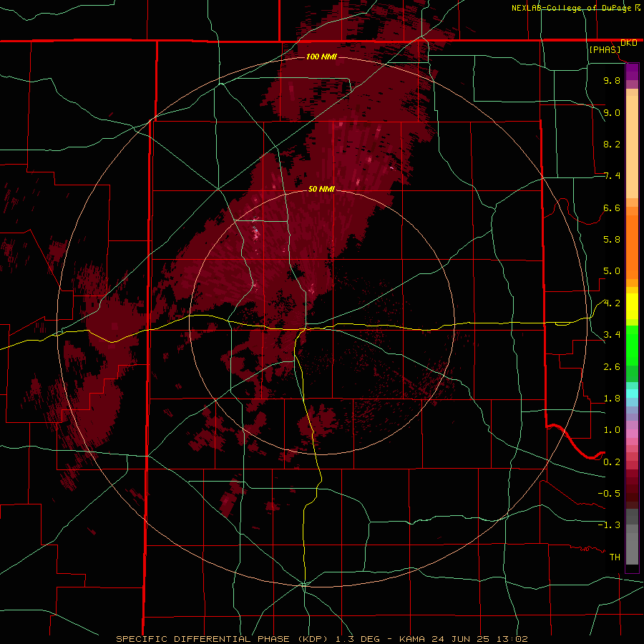The image size is (644, 644).
Task: Click the NEXLAB-College of DuPage credit text
Action: (x=572, y=8)
